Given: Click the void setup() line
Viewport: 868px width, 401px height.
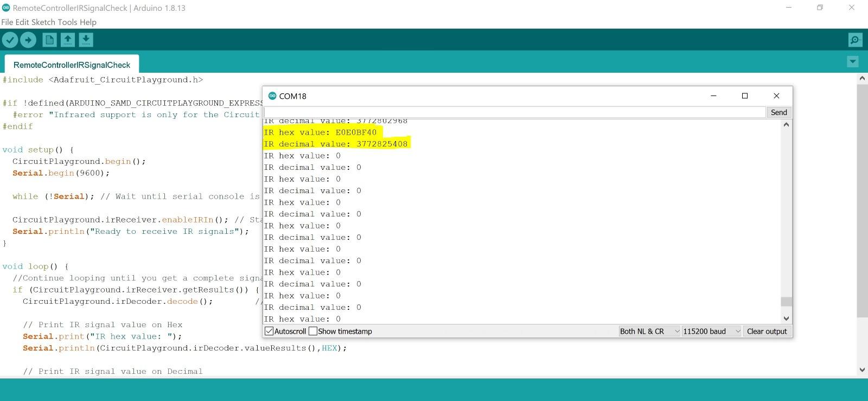Looking at the screenshot, I should point(38,150).
